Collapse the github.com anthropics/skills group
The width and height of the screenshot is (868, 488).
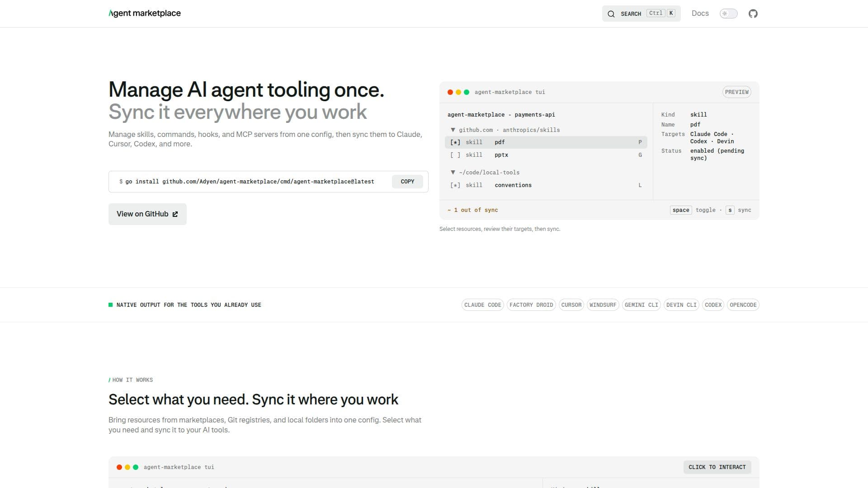pyautogui.click(x=453, y=130)
